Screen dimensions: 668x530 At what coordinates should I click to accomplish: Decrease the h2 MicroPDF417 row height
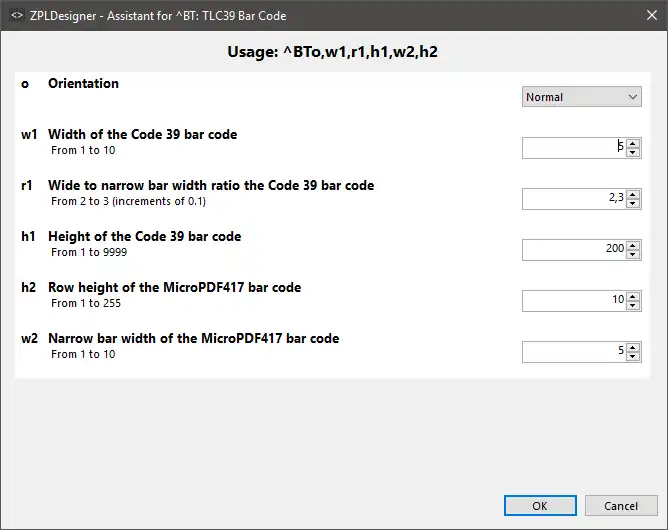click(x=633, y=306)
